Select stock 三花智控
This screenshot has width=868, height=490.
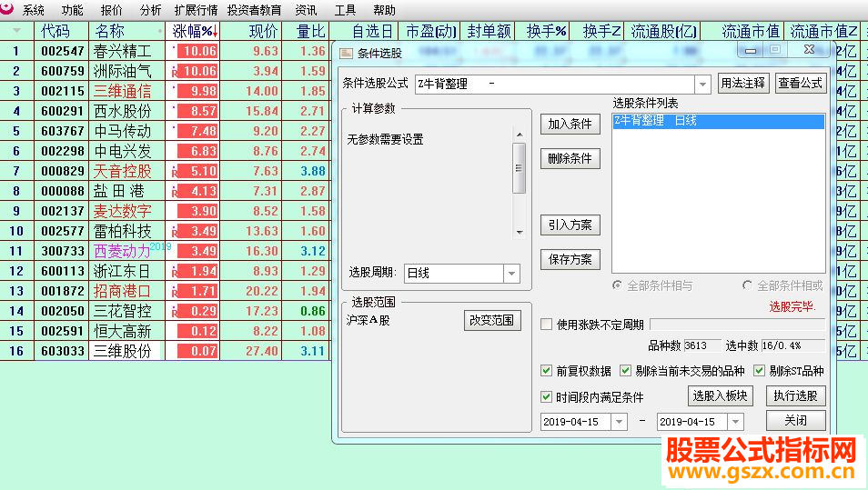122,312
